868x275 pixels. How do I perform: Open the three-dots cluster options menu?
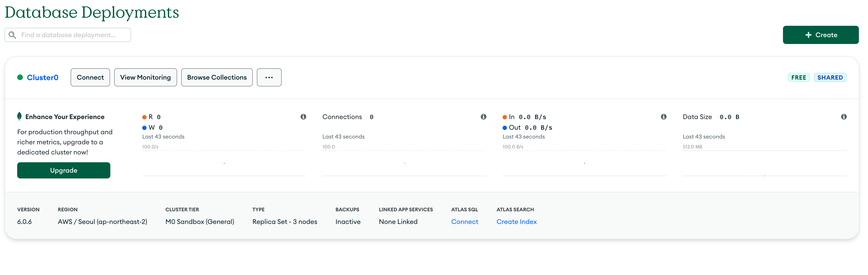[269, 77]
